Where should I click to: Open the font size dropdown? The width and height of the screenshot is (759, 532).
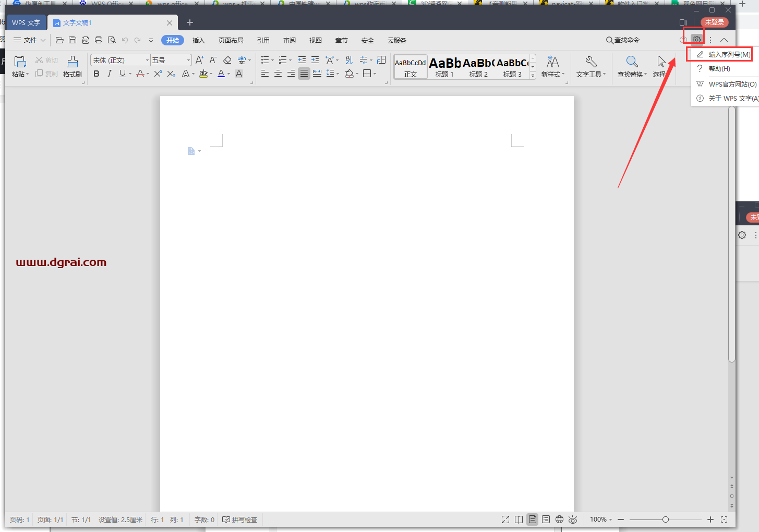pyautogui.click(x=187, y=59)
